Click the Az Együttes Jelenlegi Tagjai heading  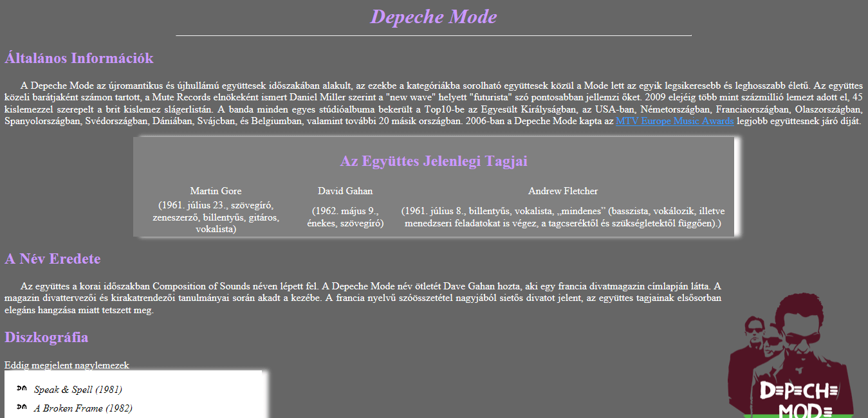(434, 161)
